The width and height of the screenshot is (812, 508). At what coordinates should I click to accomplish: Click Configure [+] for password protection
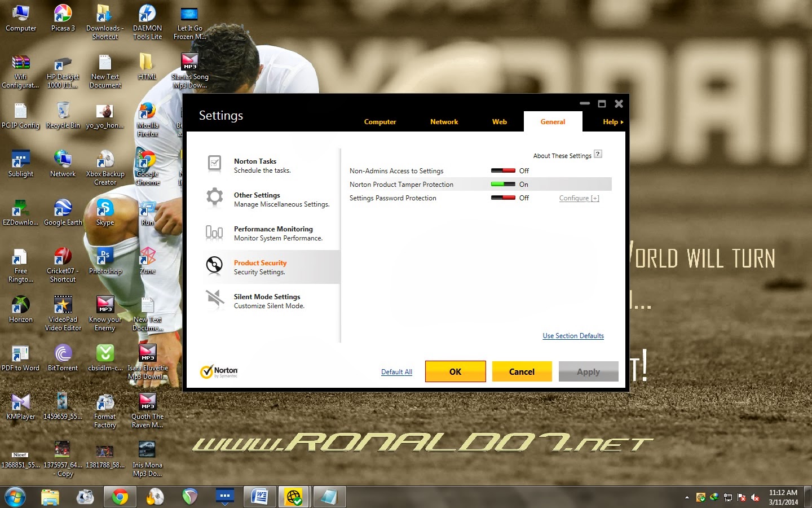579,198
